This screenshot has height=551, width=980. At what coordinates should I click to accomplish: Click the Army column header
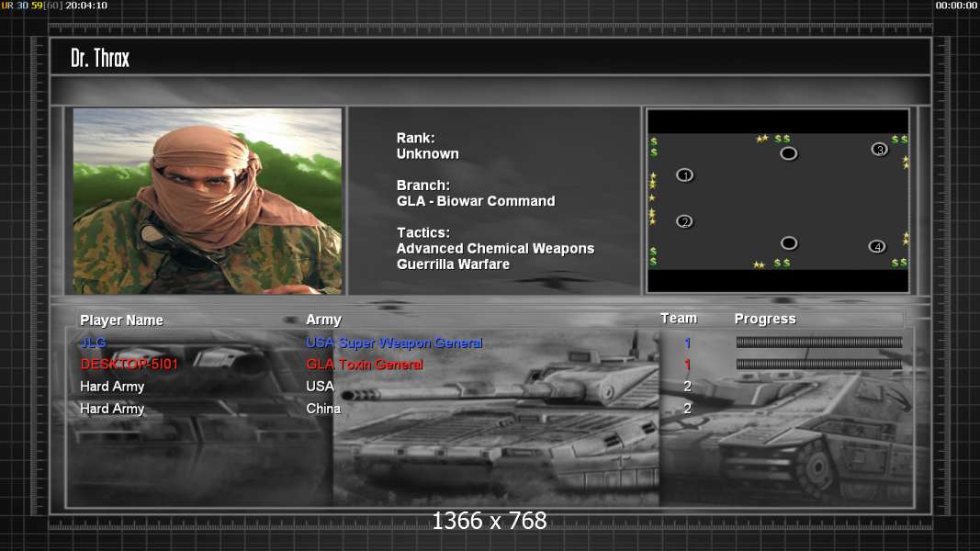323,320
